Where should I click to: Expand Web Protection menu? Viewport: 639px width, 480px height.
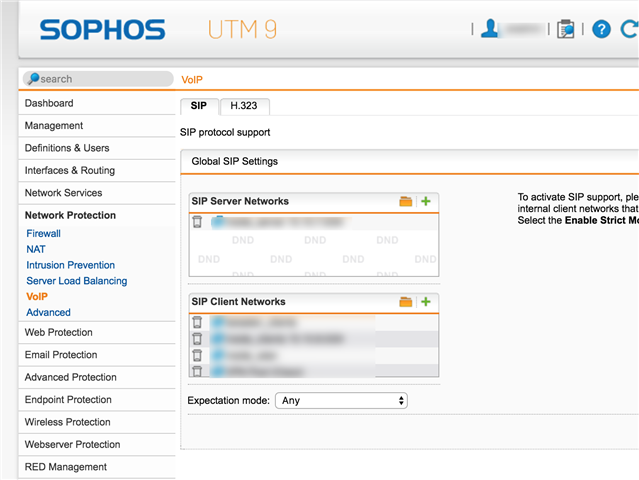pos(97,332)
